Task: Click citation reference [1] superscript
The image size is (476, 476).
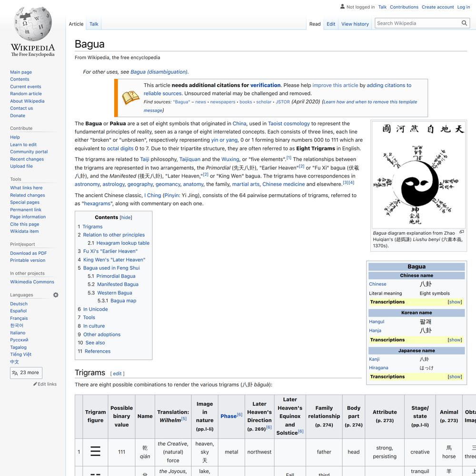Action: [x=289, y=158]
